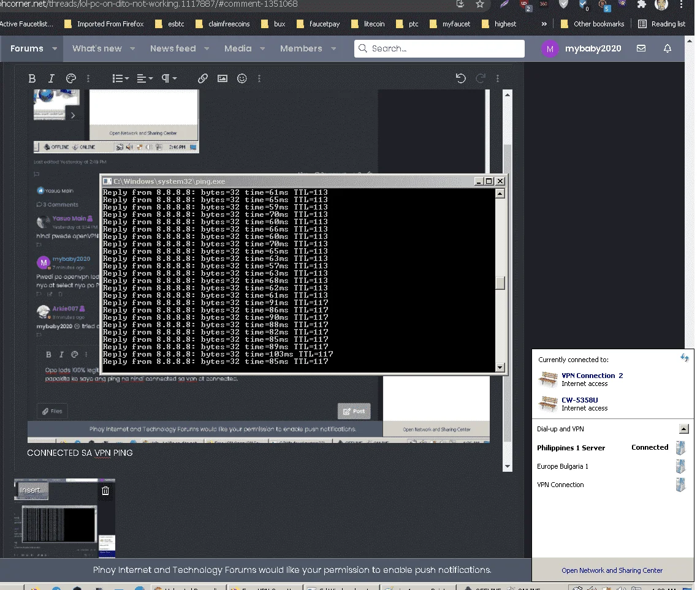Open the News feed tab
700x590 pixels.
[173, 48]
